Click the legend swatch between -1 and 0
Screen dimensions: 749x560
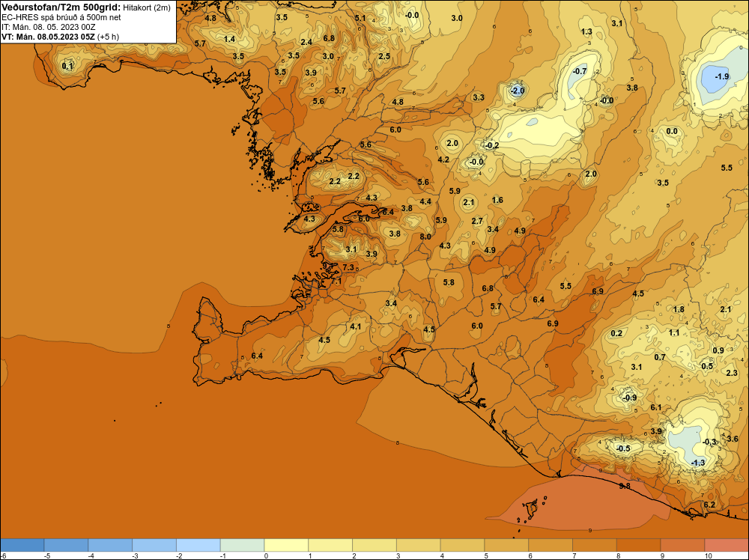coord(242,545)
